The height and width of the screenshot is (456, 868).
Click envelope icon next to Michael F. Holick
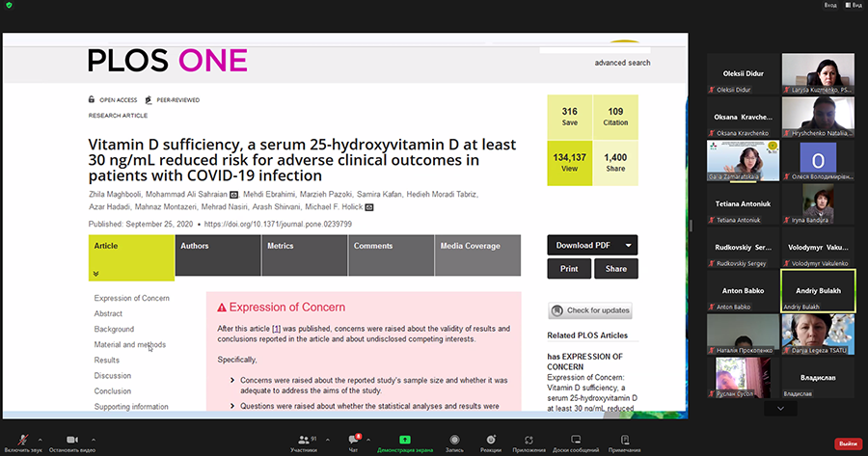369,207
